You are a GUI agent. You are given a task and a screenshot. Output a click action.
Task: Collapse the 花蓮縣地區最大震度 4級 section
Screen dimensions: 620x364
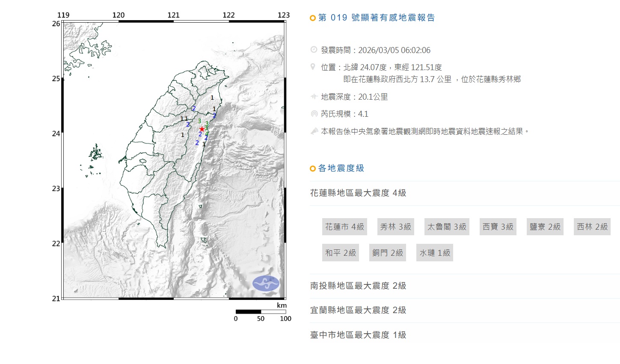coord(358,193)
